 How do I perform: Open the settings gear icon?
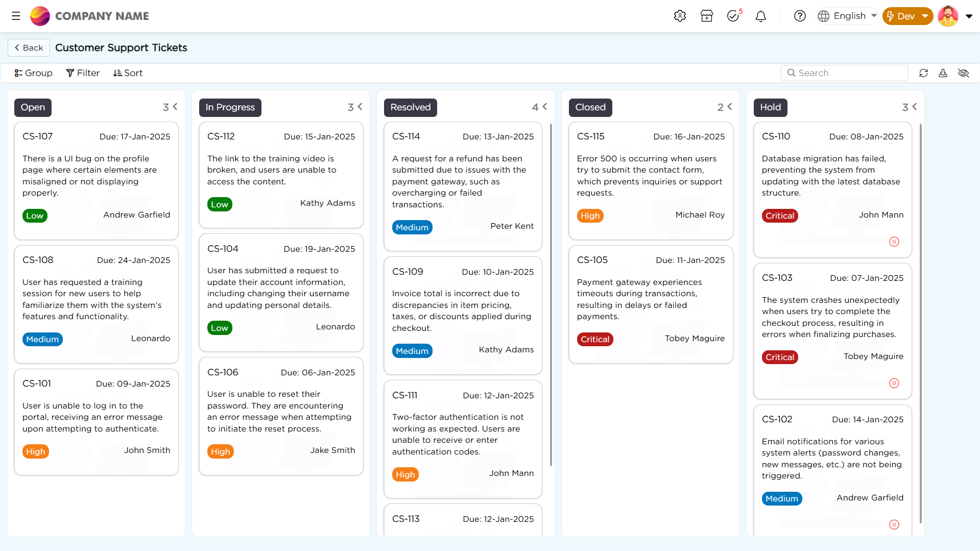pos(680,16)
